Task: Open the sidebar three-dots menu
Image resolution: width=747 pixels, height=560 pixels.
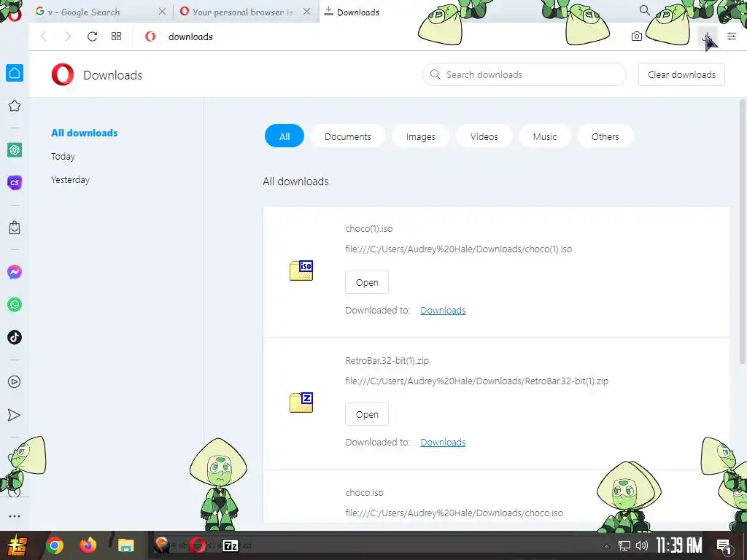Action: pyautogui.click(x=15, y=516)
